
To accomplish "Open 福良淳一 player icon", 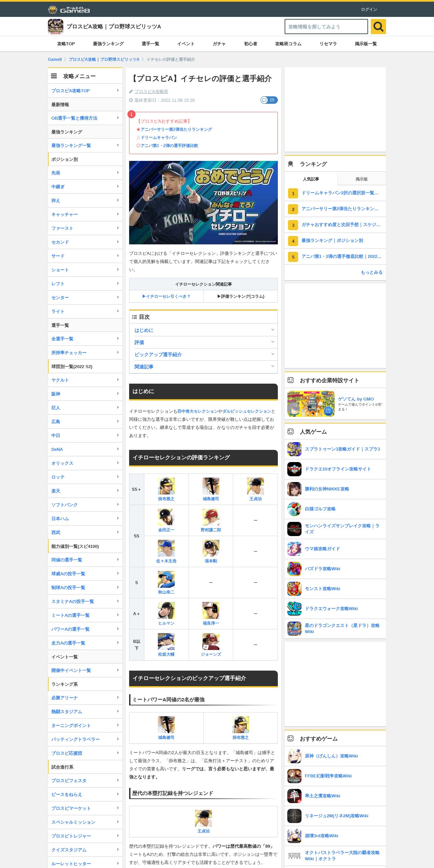I will point(211,610).
